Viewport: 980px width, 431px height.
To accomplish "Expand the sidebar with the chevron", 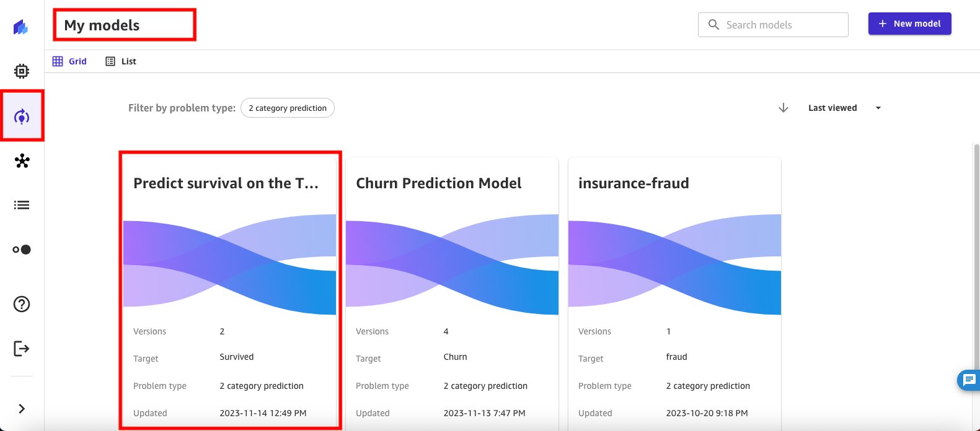I will point(22,409).
